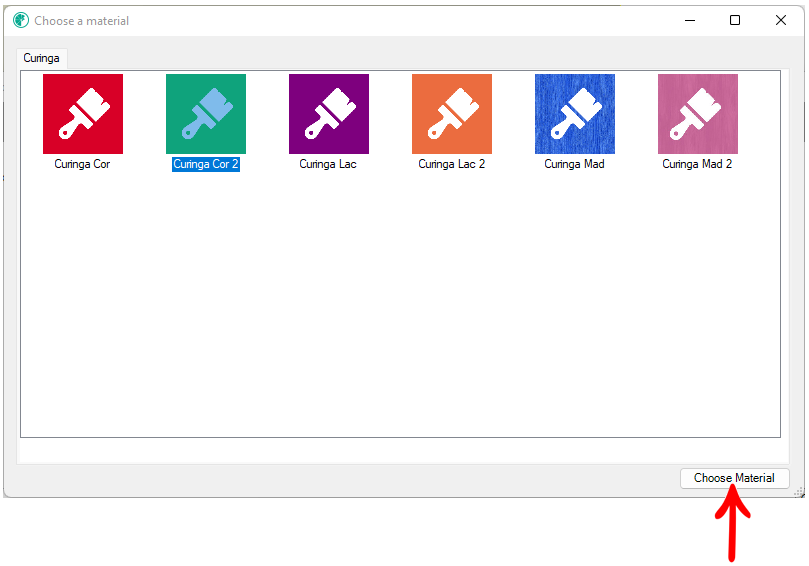
Task: Click the "Curinga Lac" label text
Action: coord(328,164)
